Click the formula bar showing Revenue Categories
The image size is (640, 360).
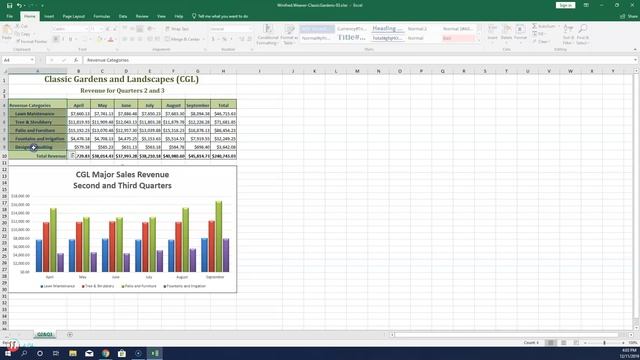pos(359,60)
